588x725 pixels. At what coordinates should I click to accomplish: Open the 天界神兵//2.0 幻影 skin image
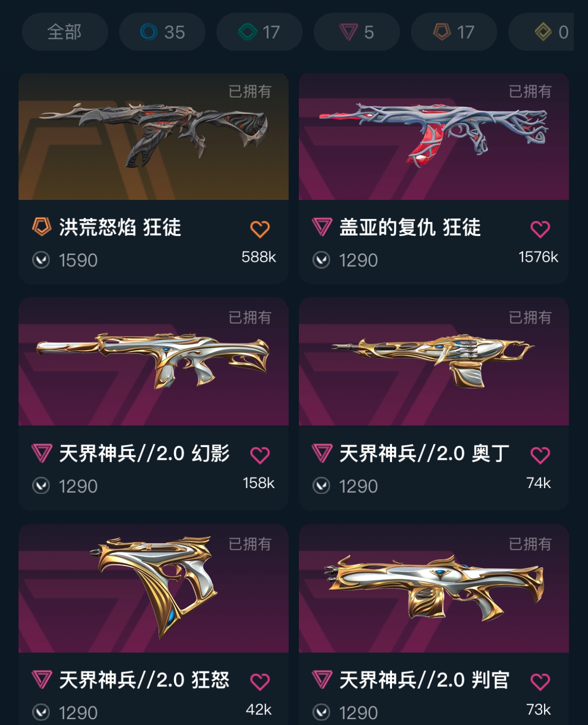click(154, 362)
